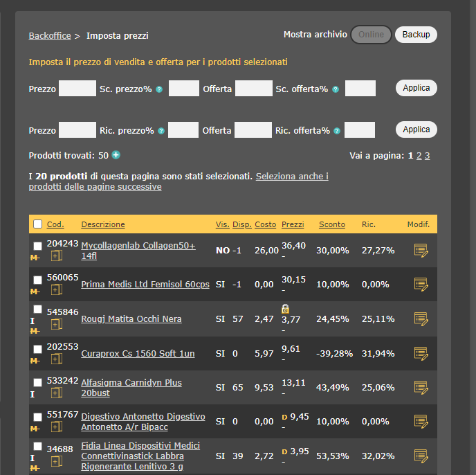Viewport: 476px width, 475px height.
Task: Click edit icon for Alfasigma Carnidyn Plus row
Action: [421, 387]
